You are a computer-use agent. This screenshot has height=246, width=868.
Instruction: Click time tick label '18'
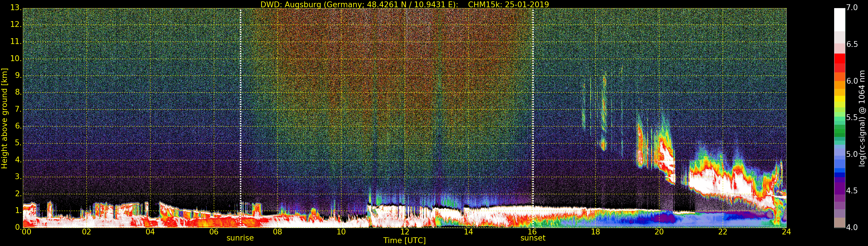coord(596,232)
